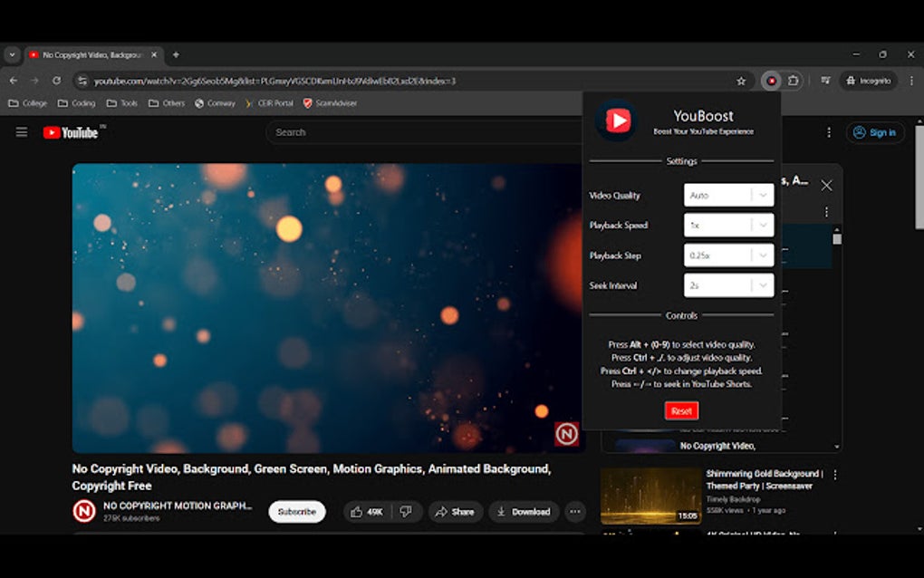This screenshot has height=578, width=924.
Task: Open the media control icon in toolbar
Action: (825, 81)
